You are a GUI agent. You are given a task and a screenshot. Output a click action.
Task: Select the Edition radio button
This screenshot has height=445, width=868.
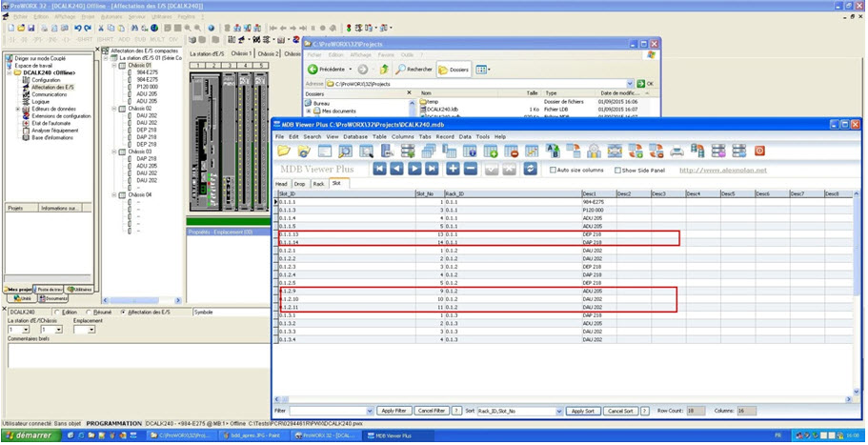57,313
